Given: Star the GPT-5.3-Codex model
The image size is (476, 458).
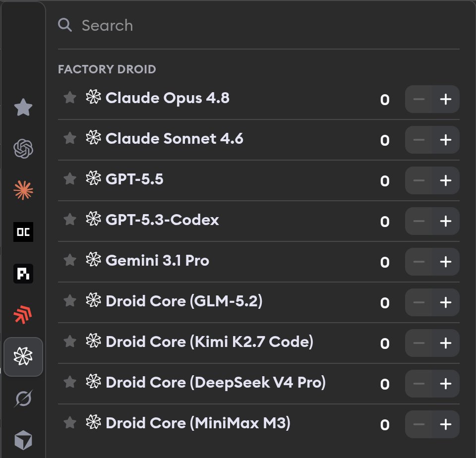Looking at the screenshot, I should 70,220.
